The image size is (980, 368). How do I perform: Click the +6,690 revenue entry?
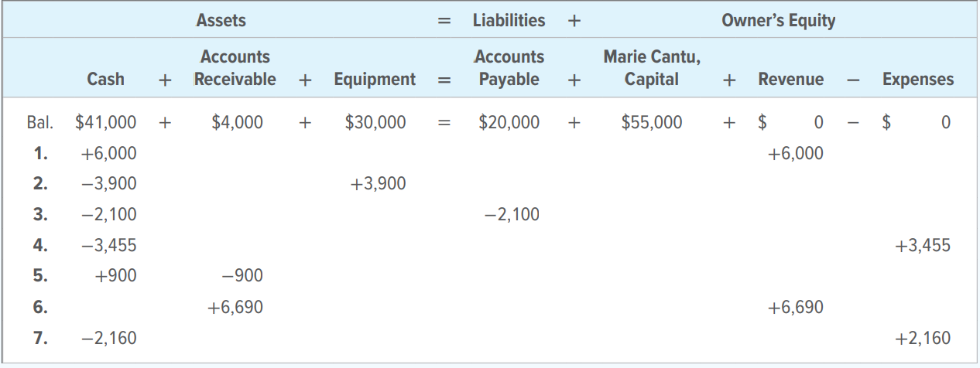click(796, 308)
